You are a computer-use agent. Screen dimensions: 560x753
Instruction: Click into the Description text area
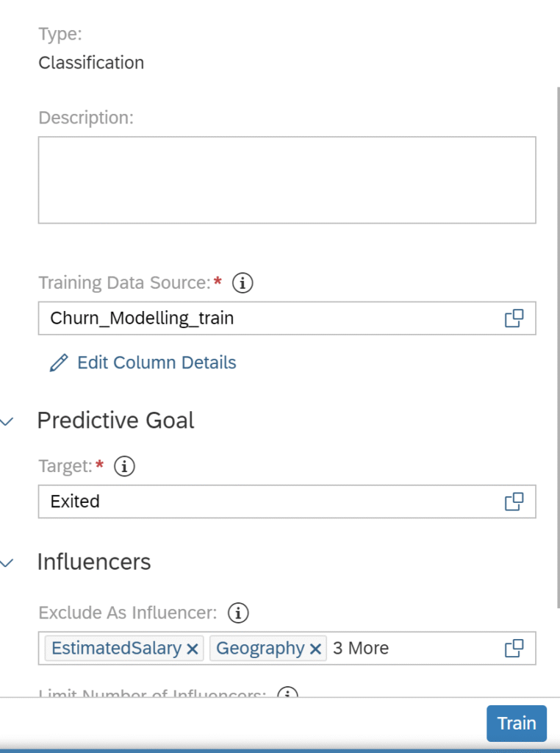coord(287,180)
